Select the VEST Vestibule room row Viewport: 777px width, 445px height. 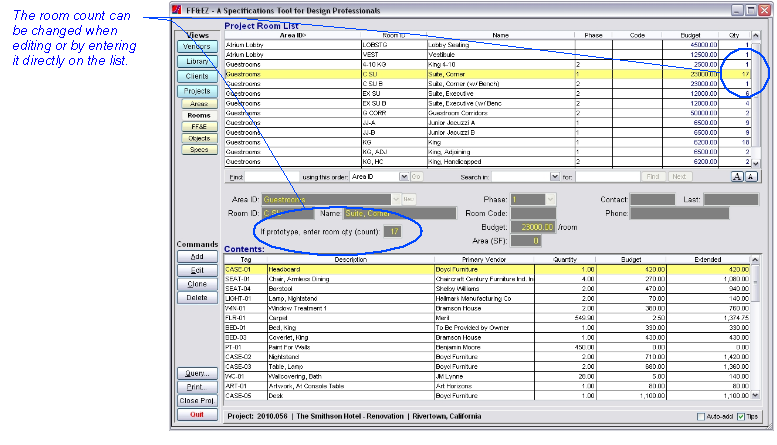(x=488, y=55)
